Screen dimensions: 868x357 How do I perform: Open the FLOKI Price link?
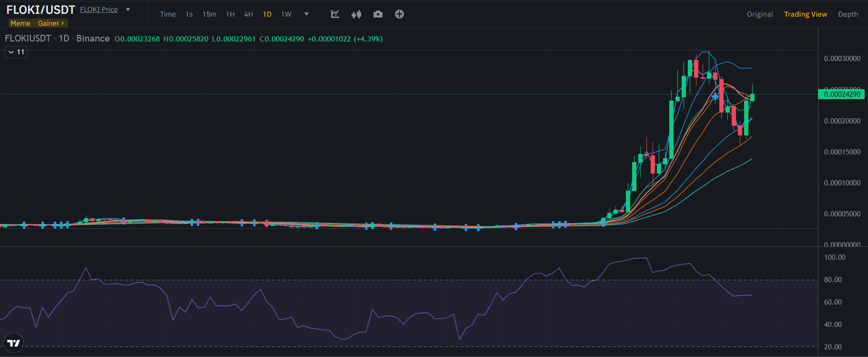pyautogui.click(x=99, y=10)
